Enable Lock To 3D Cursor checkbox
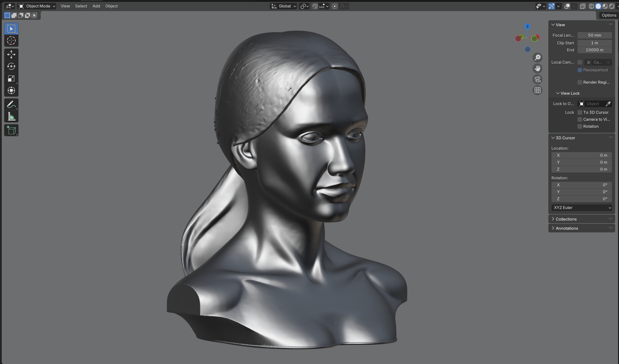The width and height of the screenshot is (619, 364). click(x=580, y=112)
